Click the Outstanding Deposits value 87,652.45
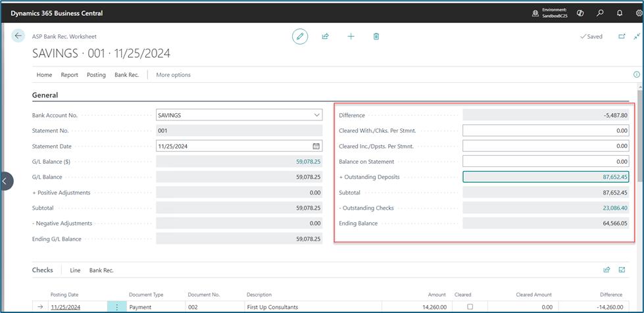 coord(615,177)
